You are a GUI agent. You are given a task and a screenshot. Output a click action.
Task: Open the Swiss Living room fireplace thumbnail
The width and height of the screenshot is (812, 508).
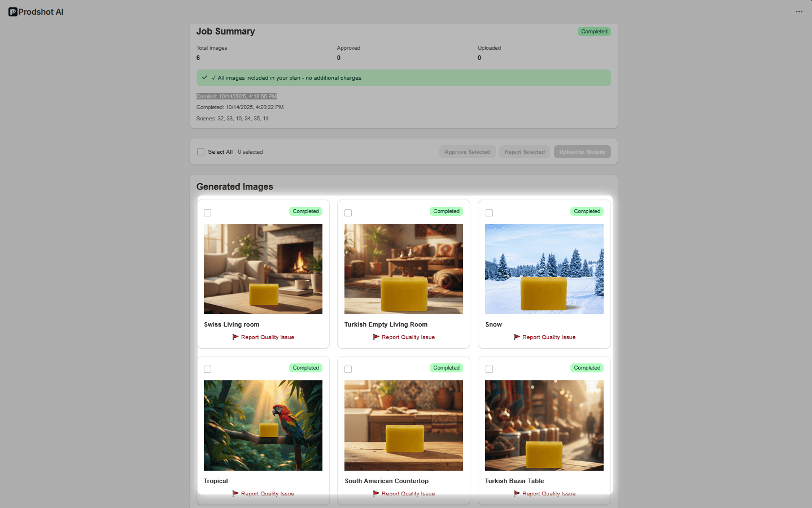(x=263, y=268)
